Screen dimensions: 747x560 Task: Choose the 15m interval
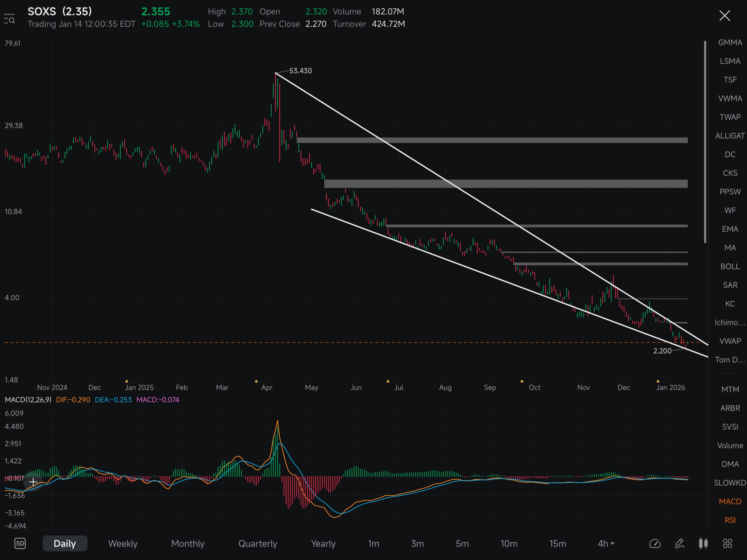(557, 543)
